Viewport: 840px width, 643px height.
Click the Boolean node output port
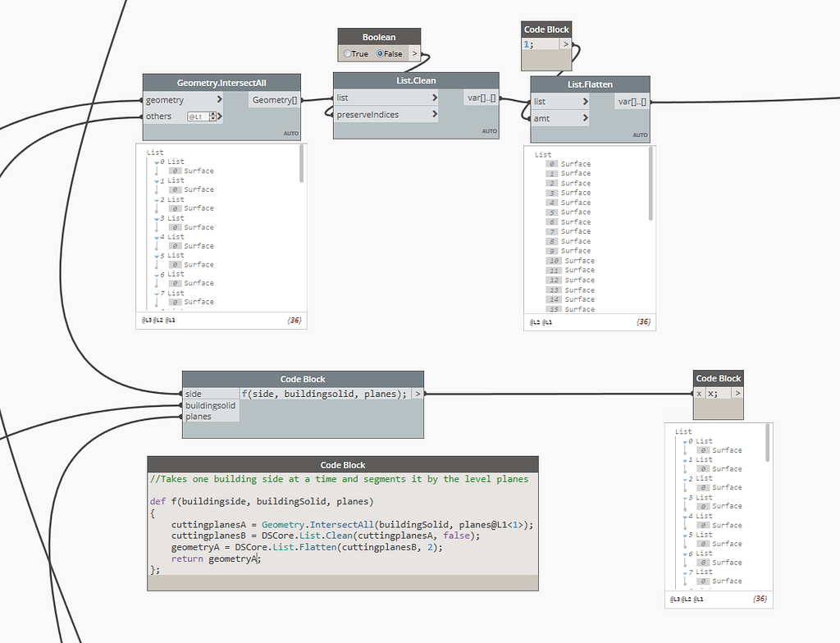point(415,52)
